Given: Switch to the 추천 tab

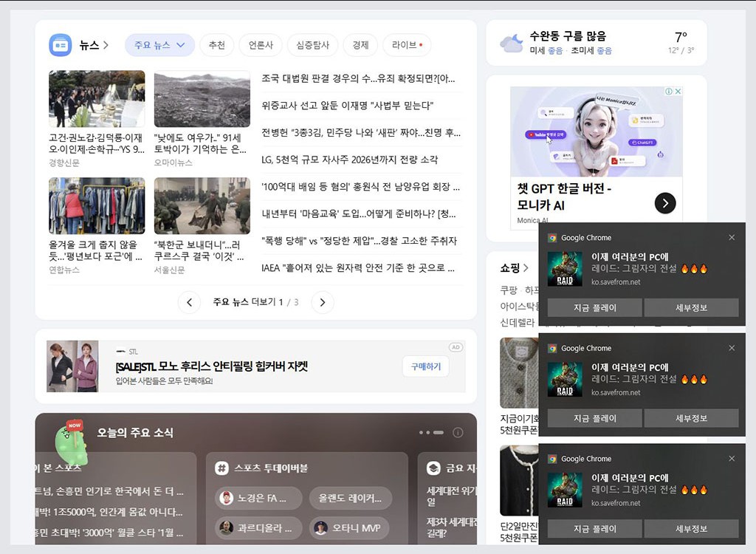Looking at the screenshot, I should click(x=216, y=45).
